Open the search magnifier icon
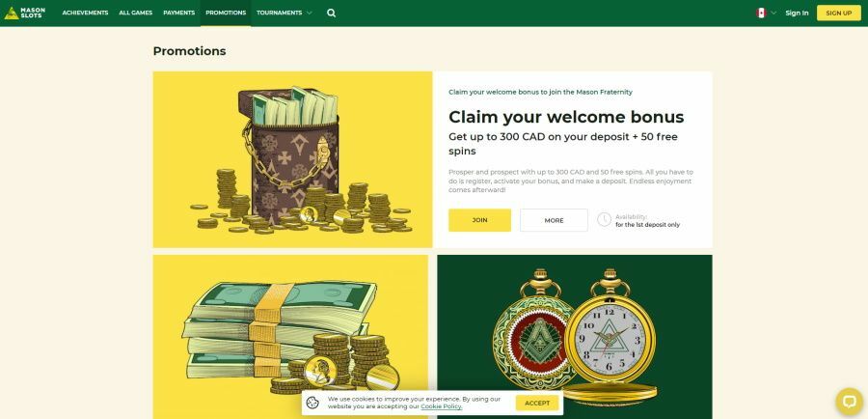Viewport: 868px width, 419px height. point(331,13)
